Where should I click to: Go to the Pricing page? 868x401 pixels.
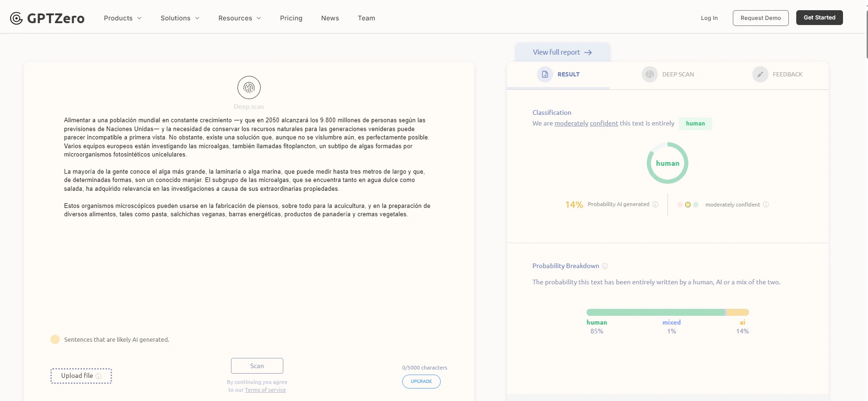pyautogui.click(x=291, y=18)
